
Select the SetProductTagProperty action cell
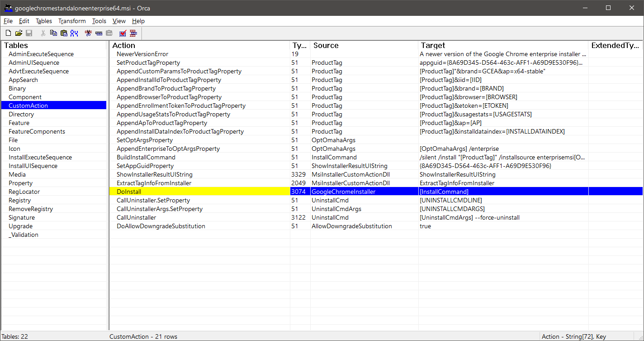200,62
